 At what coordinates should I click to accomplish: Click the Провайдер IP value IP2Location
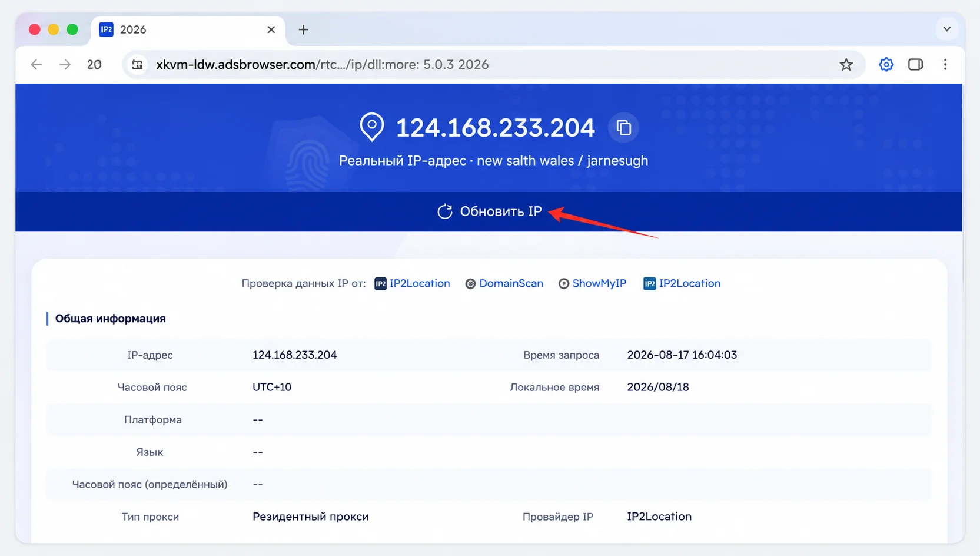[x=659, y=517]
